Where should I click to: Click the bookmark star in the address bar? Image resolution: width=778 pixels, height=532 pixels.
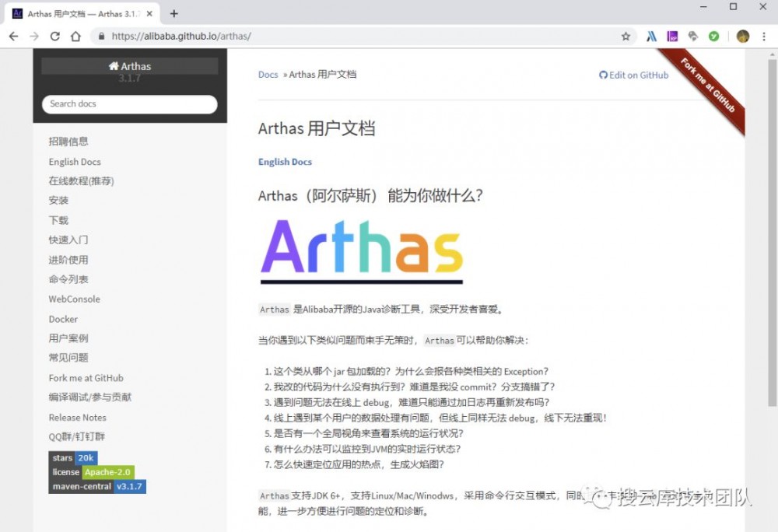click(x=625, y=36)
